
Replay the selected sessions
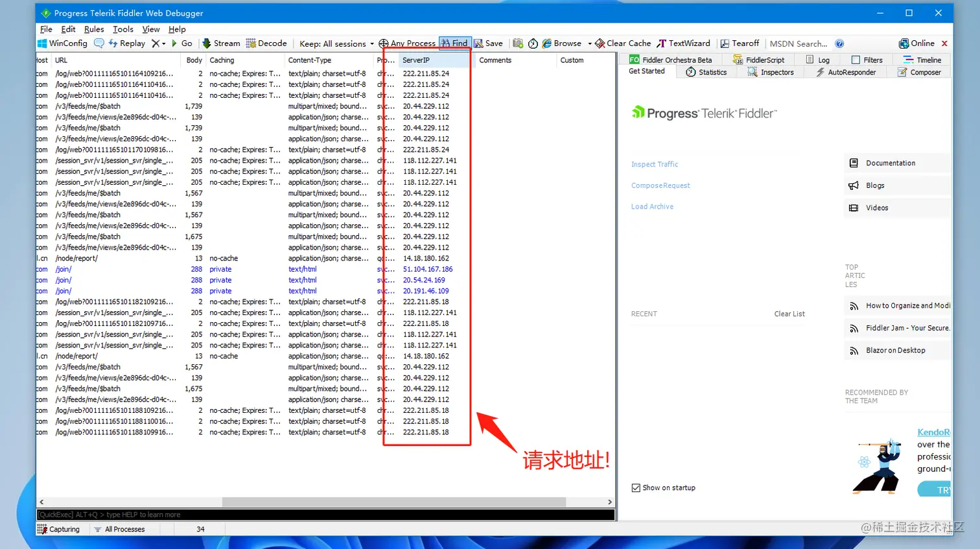pos(126,43)
